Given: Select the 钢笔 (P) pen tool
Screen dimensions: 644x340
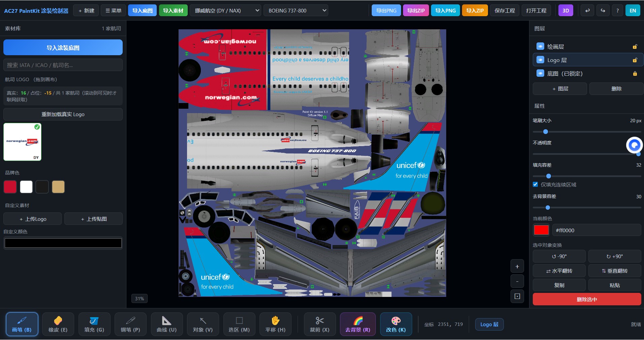Looking at the screenshot, I should (x=130, y=324).
